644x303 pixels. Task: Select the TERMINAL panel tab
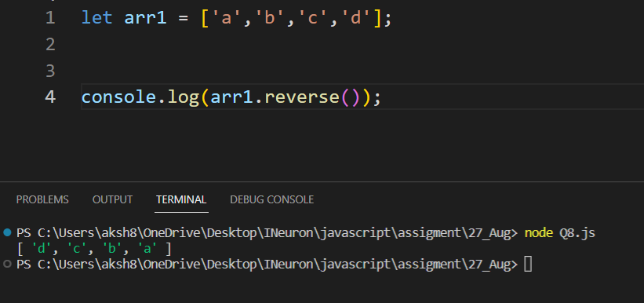[x=181, y=200]
